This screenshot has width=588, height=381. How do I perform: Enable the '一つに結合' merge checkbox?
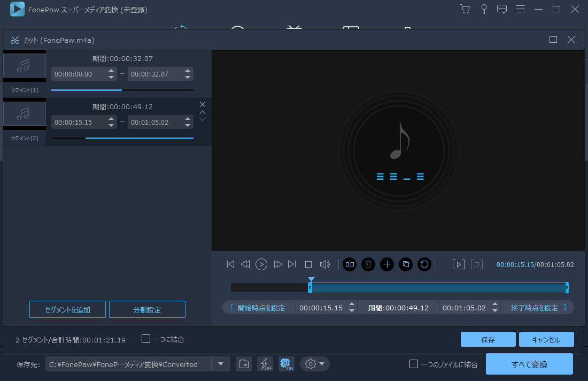pos(146,339)
